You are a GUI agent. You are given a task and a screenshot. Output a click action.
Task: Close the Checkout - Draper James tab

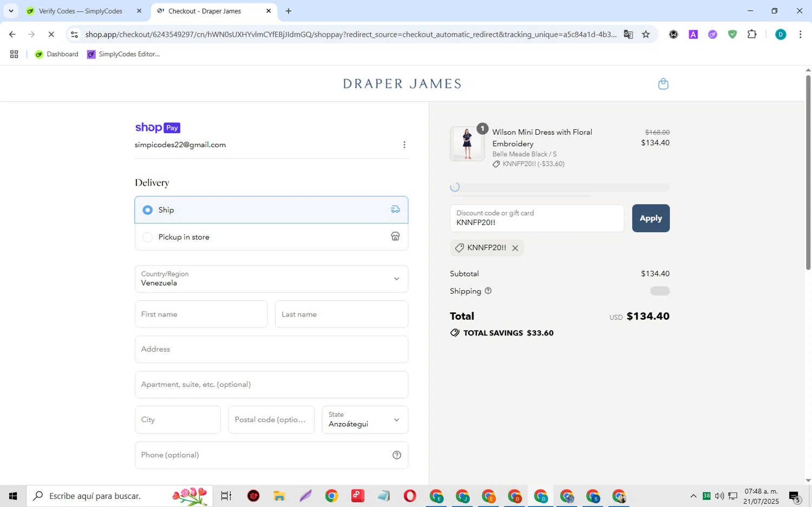coord(269,11)
